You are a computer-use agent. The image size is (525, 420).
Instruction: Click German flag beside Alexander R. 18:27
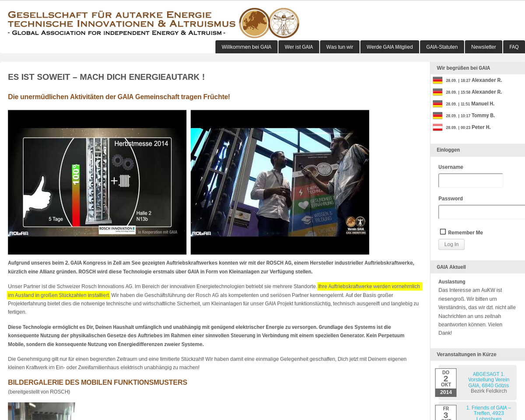coord(437,80)
